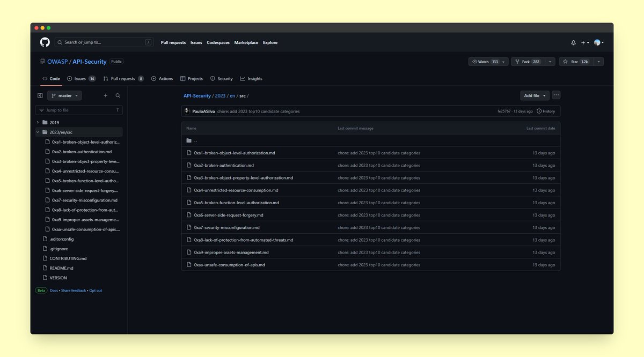Viewport: 644px width, 357px height.
Task: Expand the 2019 folder in tree
Action: [x=38, y=122]
